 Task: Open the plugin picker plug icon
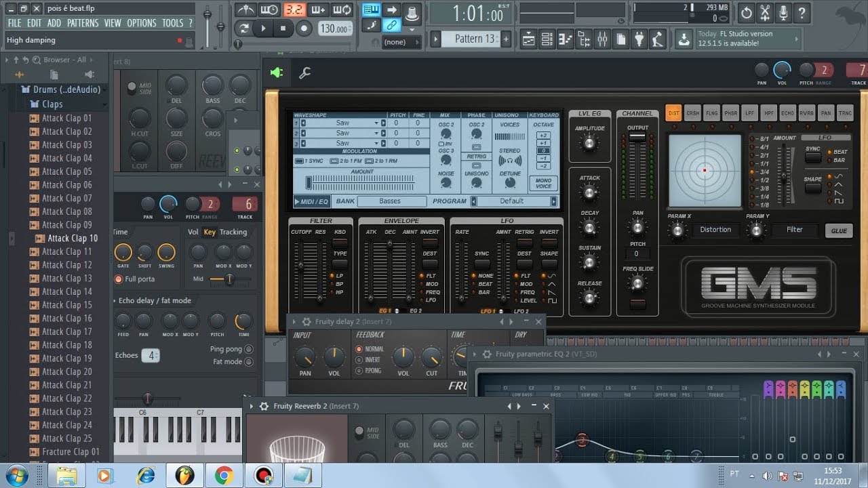coord(639,39)
